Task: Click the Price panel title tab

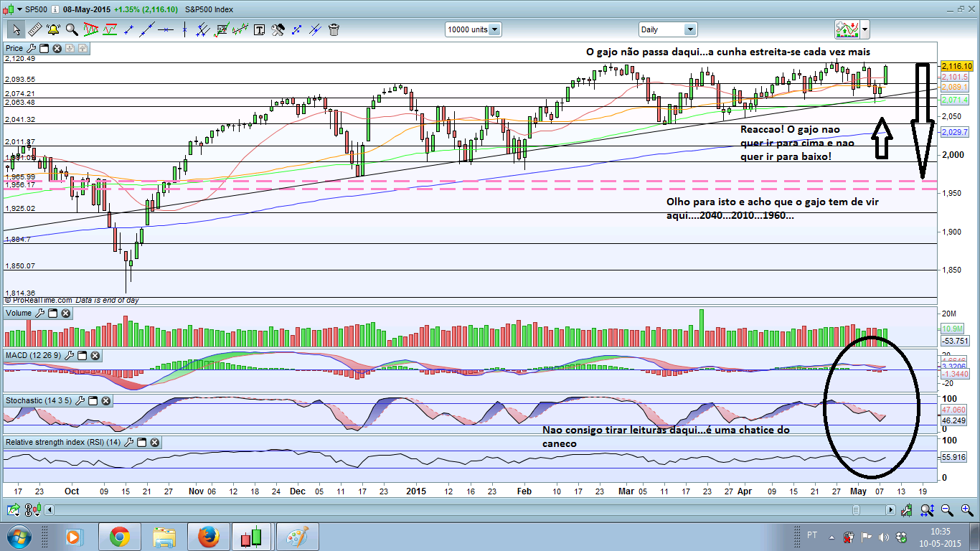Action: pos(14,49)
